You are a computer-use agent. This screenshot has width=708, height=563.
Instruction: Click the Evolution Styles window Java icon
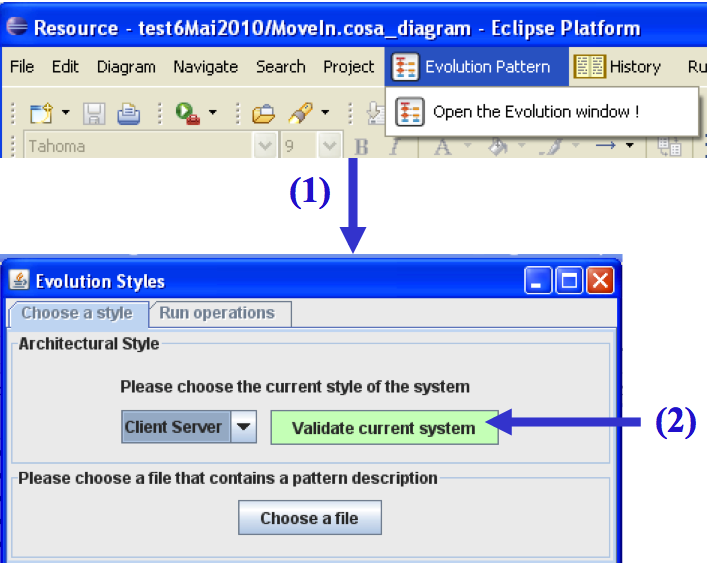pyautogui.click(x=20, y=281)
